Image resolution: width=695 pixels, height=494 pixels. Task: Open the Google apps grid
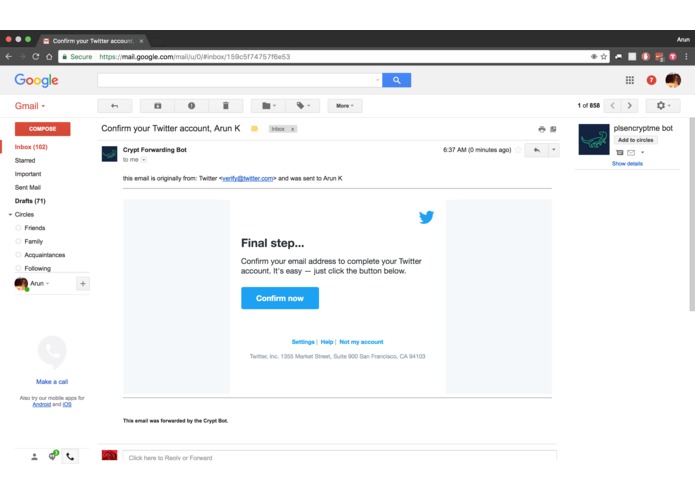629,80
